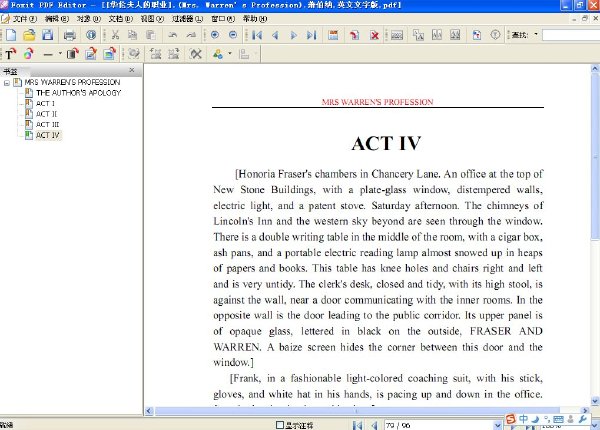Redo the action with redo arrow
The image size is (600, 430).
click(191, 35)
